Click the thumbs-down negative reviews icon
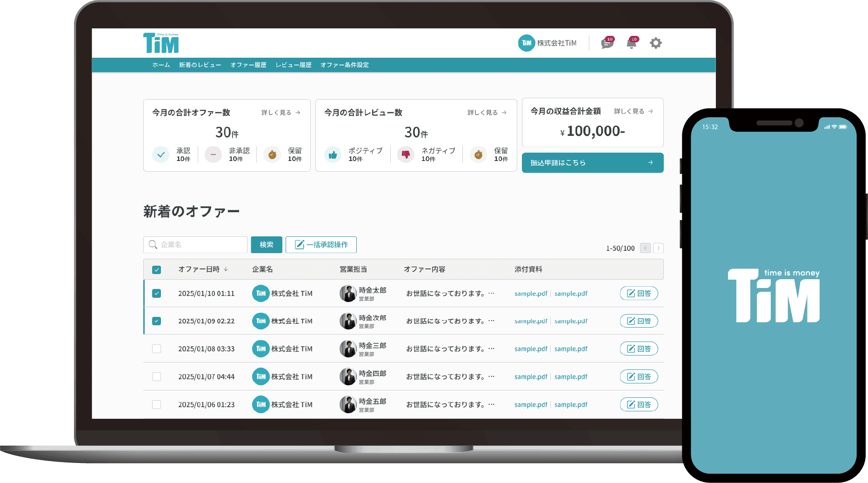The width and height of the screenshot is (868, 483). click(406, 155)
